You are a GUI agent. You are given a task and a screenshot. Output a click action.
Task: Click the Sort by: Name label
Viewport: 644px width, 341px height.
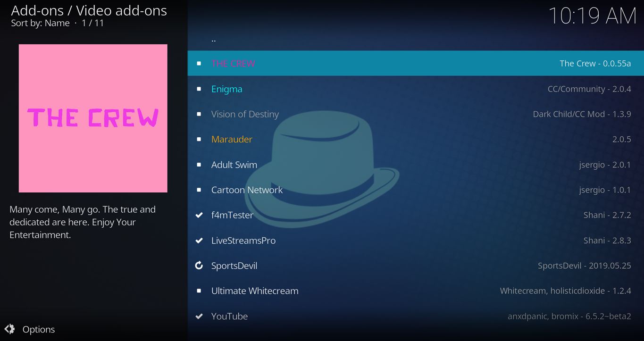[x=40, y=23]
